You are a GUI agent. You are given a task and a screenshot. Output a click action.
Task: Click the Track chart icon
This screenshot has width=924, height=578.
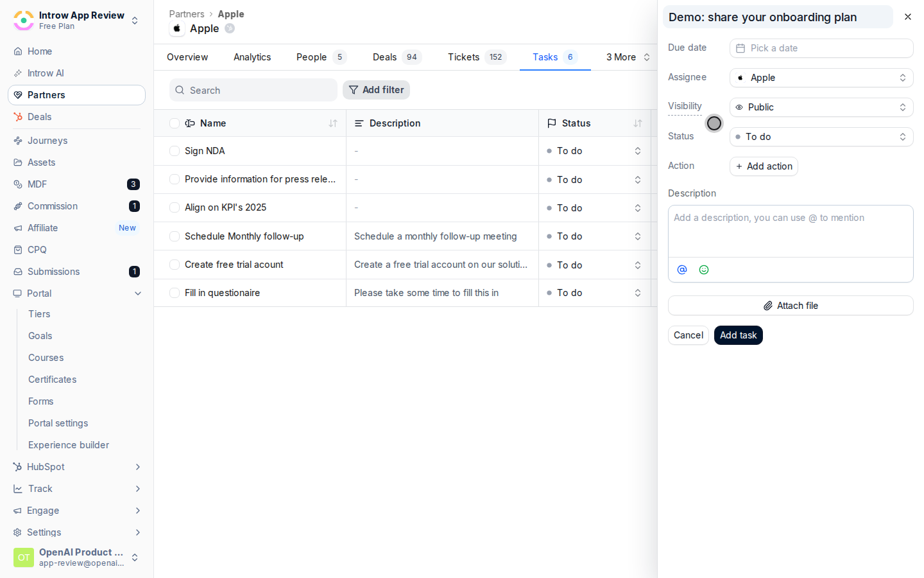click(18, 489)
